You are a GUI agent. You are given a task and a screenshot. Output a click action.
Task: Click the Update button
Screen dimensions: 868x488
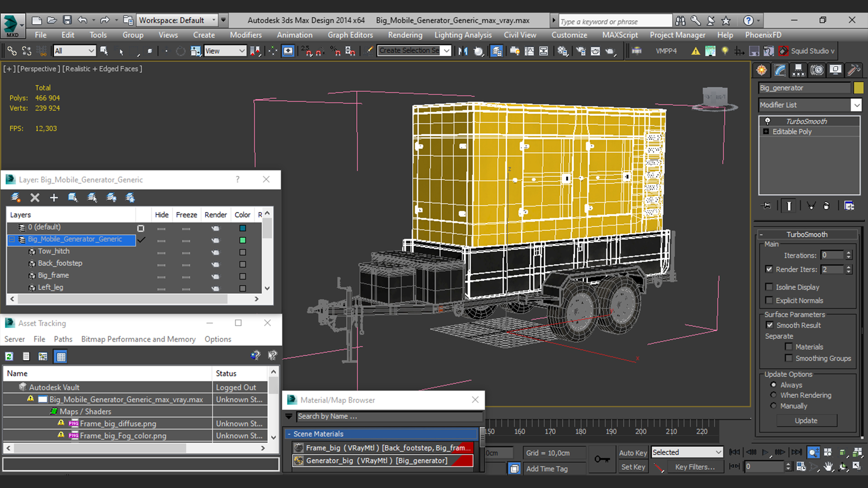click(x=806, y=421)
